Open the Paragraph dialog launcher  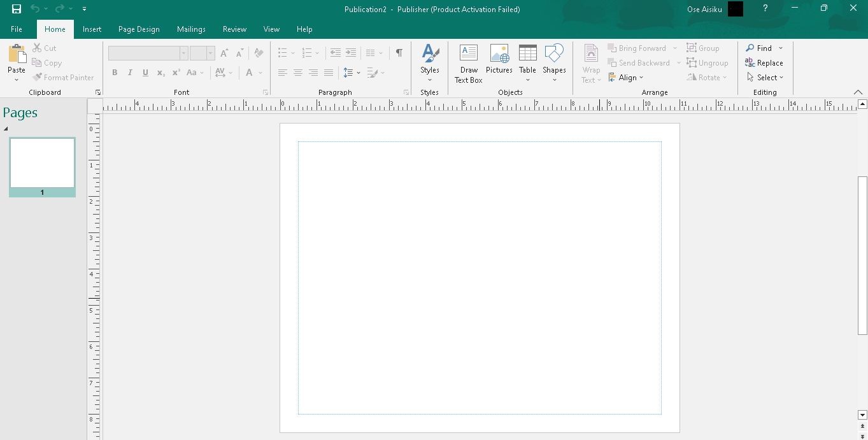(x=406, y=93)
